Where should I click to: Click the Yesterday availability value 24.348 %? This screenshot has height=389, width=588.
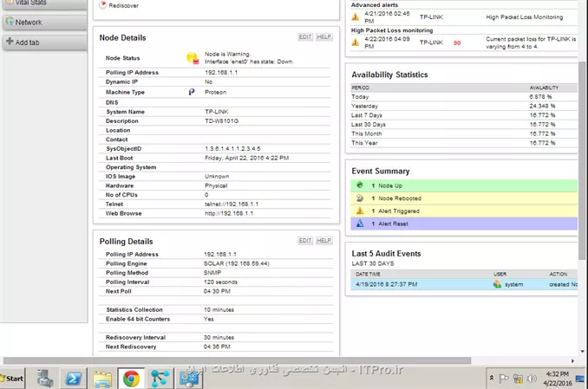pyautogui.click(x=542, y=106)
